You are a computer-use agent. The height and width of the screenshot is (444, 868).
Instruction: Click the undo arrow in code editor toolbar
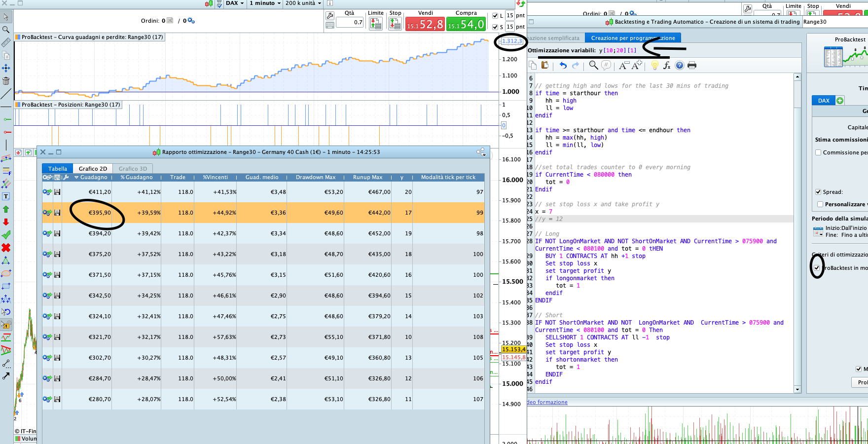(x=563, y=65)
